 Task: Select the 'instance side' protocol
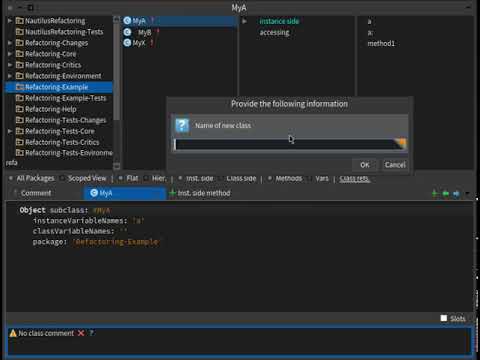(279, 21)
